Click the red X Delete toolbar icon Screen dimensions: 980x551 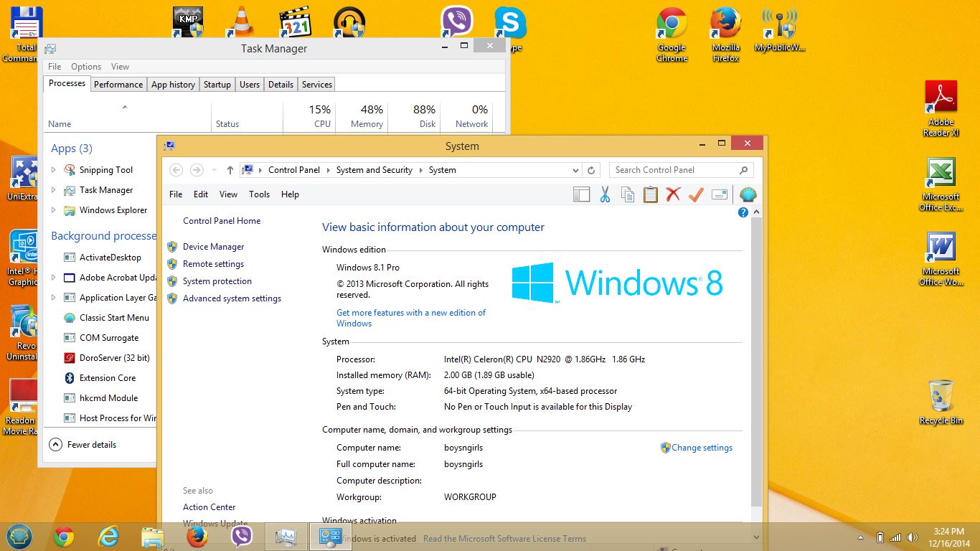673,194
